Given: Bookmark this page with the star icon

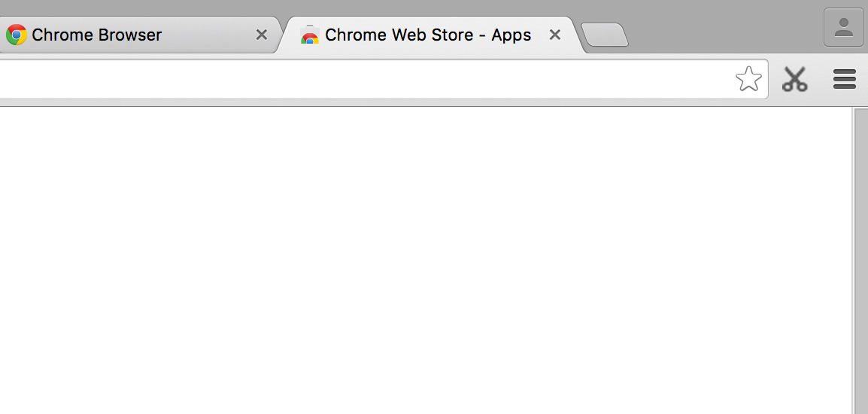Looking at the screenshot, I should point(748,78).
